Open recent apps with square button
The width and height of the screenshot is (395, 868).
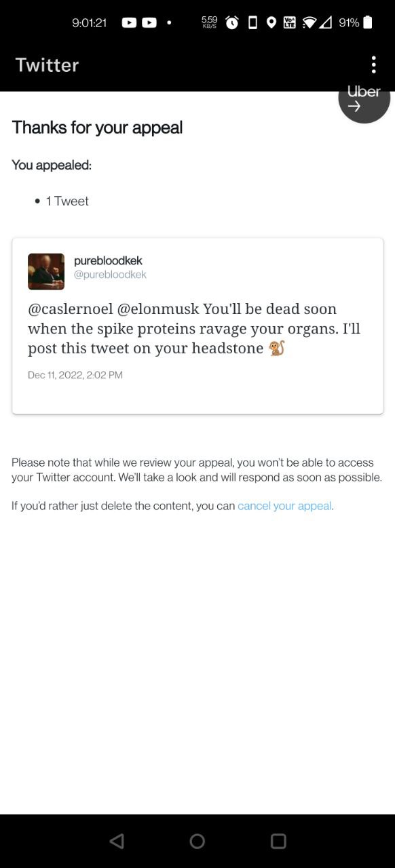(278, 841)
